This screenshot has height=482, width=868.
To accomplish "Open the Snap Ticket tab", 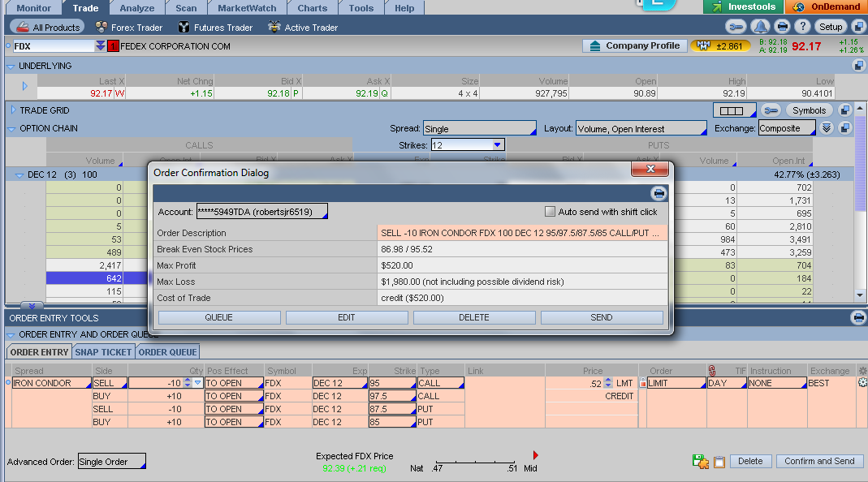I will pos(103,352).
